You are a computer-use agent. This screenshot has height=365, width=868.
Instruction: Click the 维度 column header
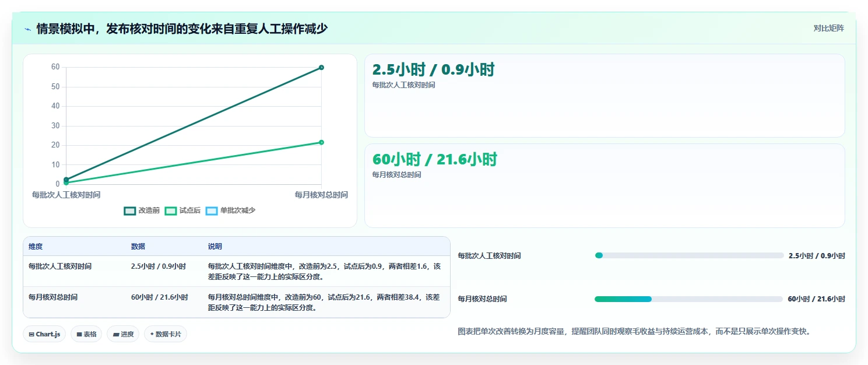[36, 247]
